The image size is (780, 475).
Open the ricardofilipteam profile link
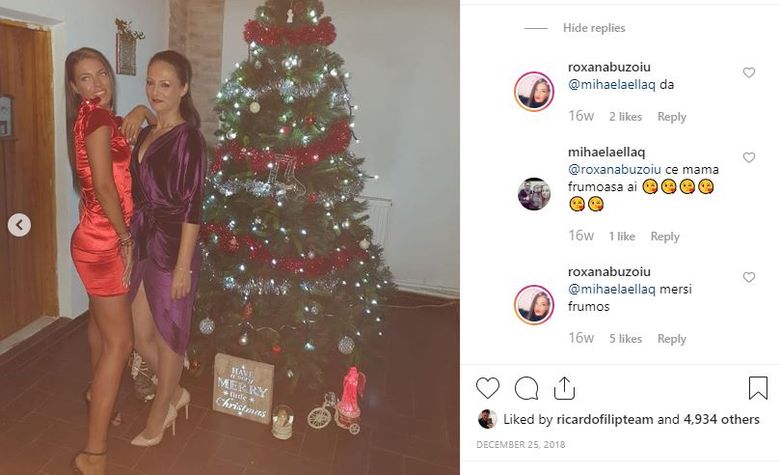pos(604,419)
